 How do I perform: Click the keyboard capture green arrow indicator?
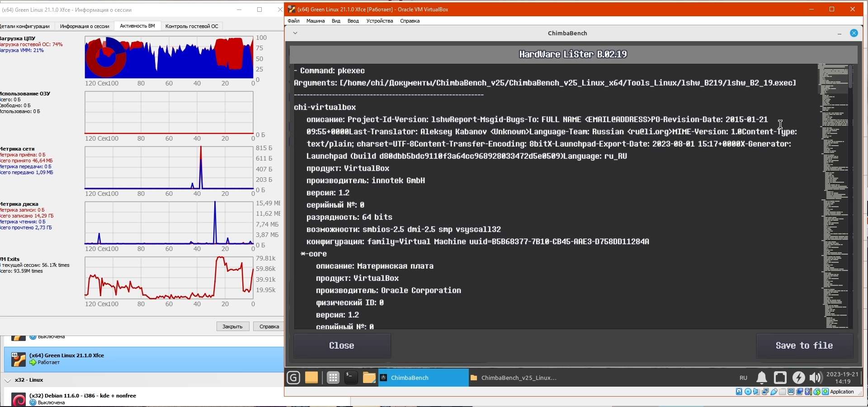(826, 392)
